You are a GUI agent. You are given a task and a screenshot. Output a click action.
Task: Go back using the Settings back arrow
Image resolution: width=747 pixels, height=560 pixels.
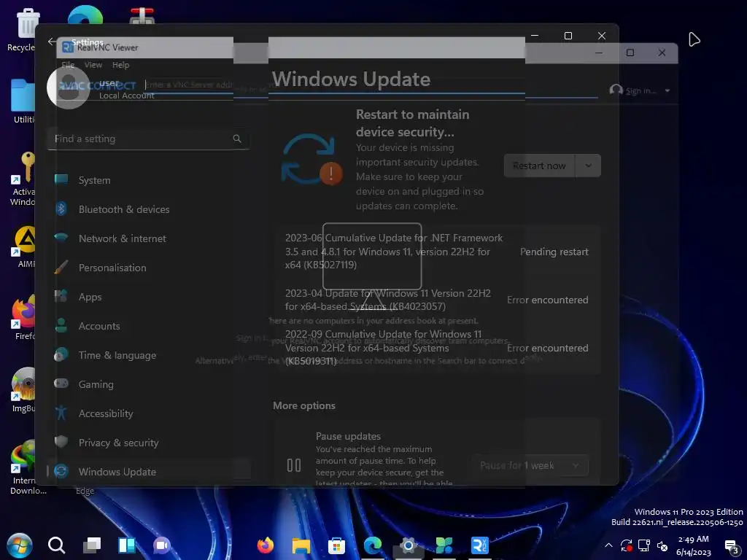point(52,42)
